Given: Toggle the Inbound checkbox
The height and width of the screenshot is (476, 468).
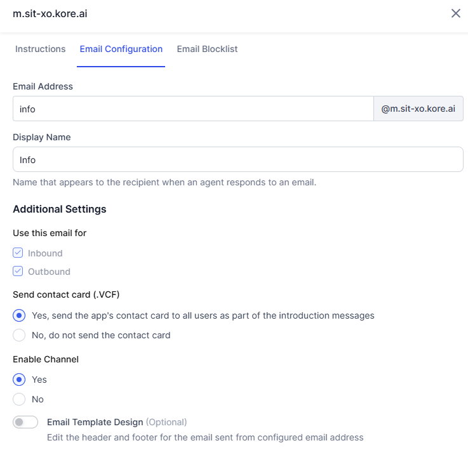Looking at the screenshot, I should [x=18, y=253].
